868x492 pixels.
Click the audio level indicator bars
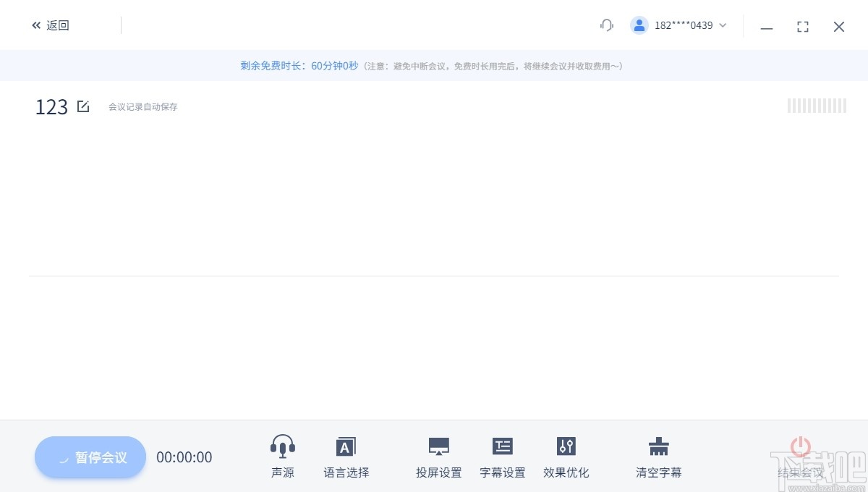pyautogui.click(x=817, y=106)
